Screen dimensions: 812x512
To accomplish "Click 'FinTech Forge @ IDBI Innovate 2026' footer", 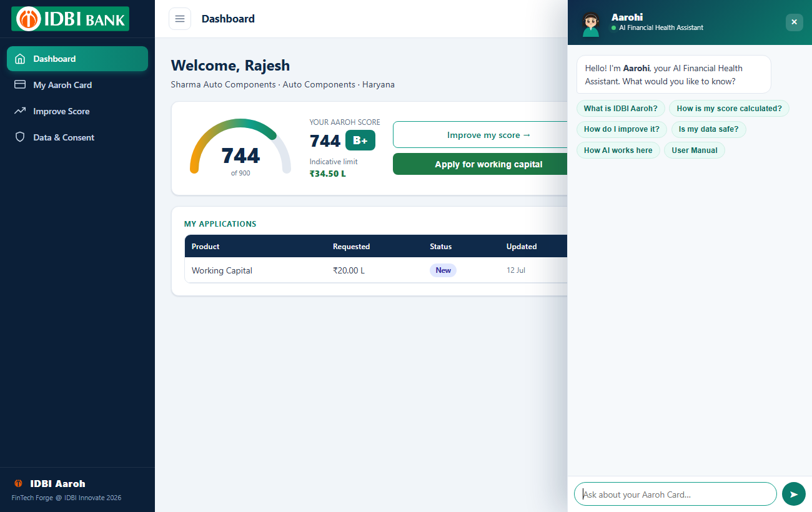I will pos(67,498).
